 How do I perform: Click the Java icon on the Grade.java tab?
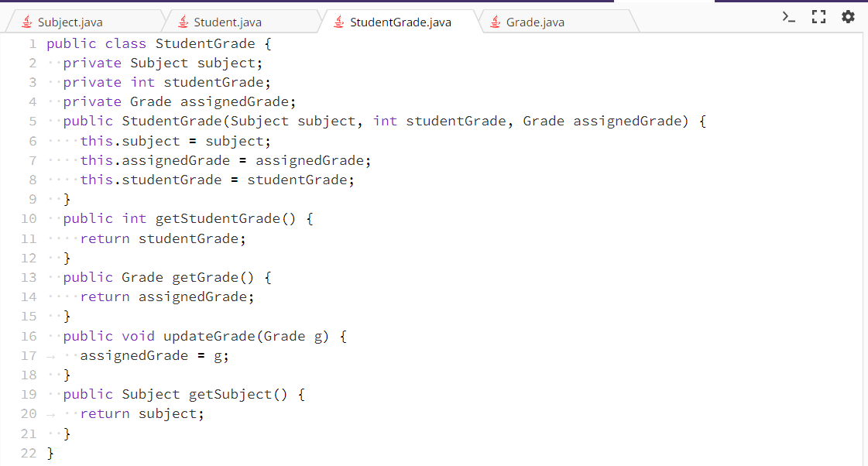[494, 22]
